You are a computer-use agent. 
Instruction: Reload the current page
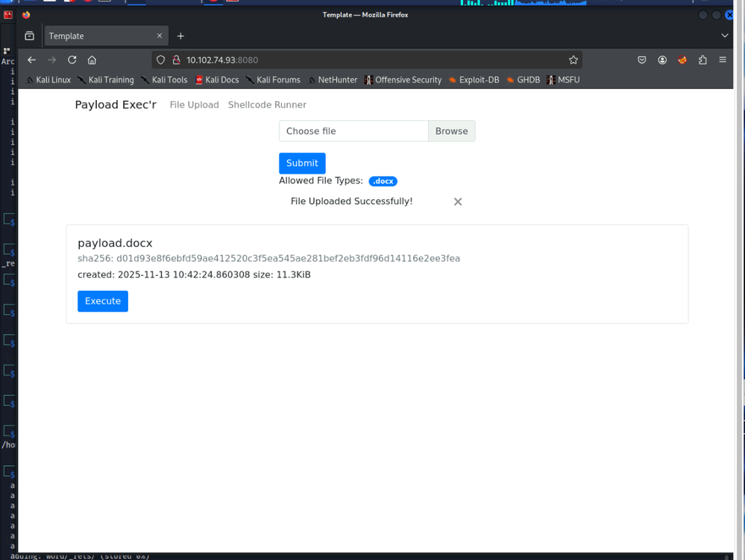point(72,60)
